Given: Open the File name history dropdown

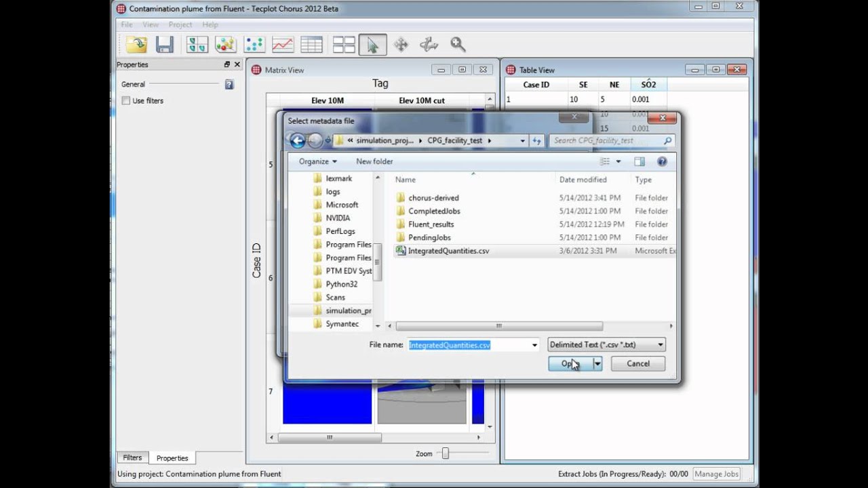Looking at the screenshot, I should [534, 345].
